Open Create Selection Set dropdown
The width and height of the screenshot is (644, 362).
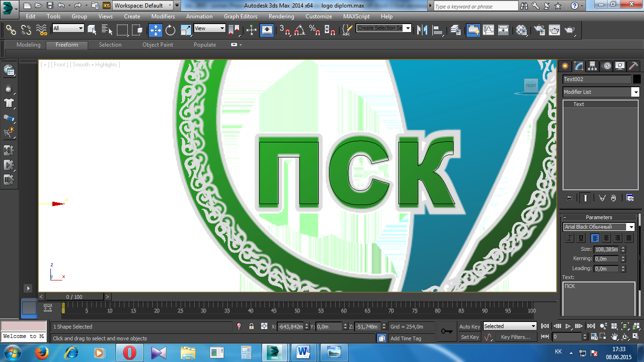(384, 28)
